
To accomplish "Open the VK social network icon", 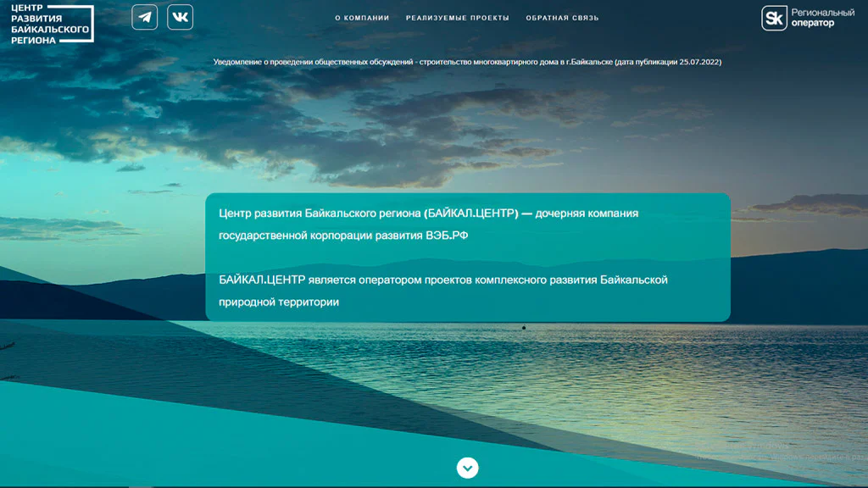I will click(180, 17).
